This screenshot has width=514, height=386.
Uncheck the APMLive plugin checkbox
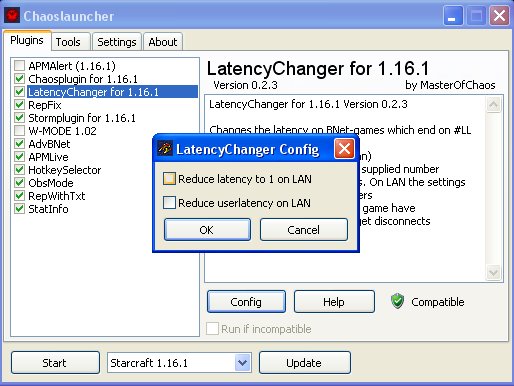click(19, 156)
